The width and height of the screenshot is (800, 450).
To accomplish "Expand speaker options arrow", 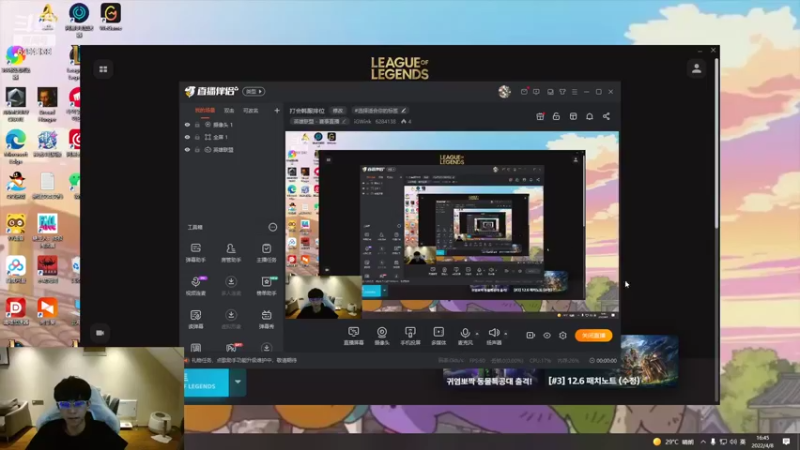I will coord(506,334).
